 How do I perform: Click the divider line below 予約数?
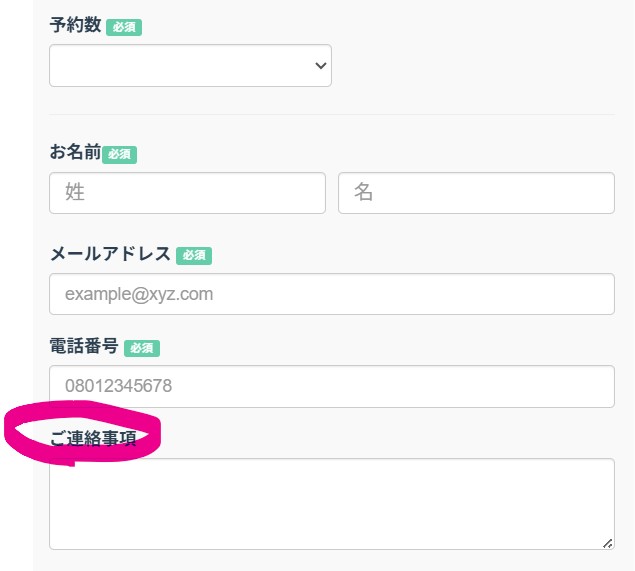point(332,115)
